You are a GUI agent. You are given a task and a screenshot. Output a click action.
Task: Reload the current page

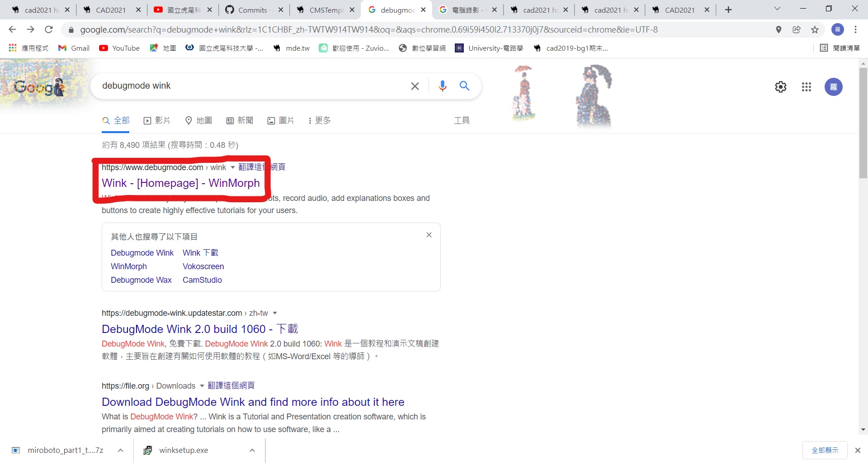49,29
